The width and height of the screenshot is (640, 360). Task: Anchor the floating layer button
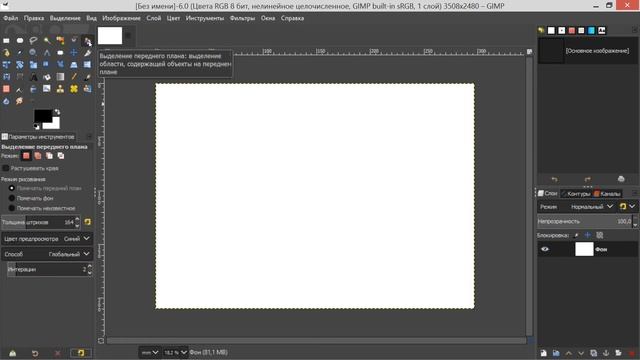606,353
